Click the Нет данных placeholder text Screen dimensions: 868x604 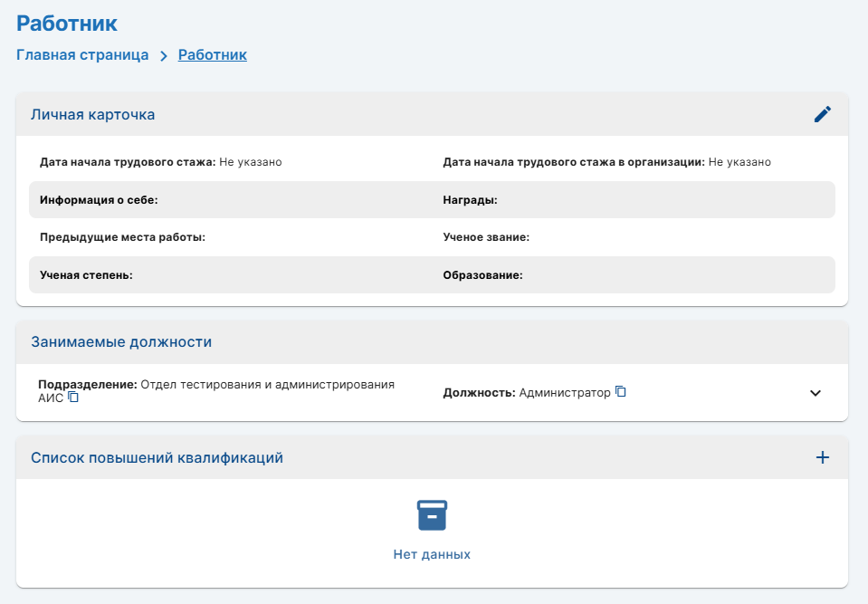tap(432, 554)
